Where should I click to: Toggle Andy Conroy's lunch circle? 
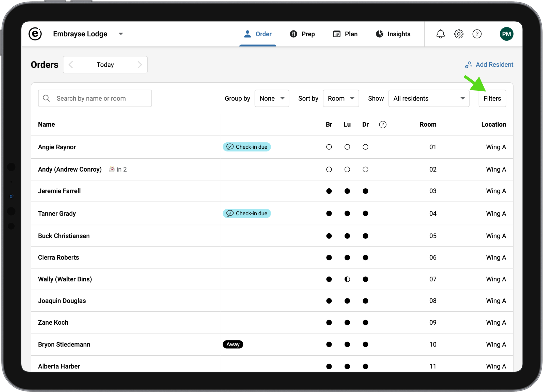tap(347, 169)
